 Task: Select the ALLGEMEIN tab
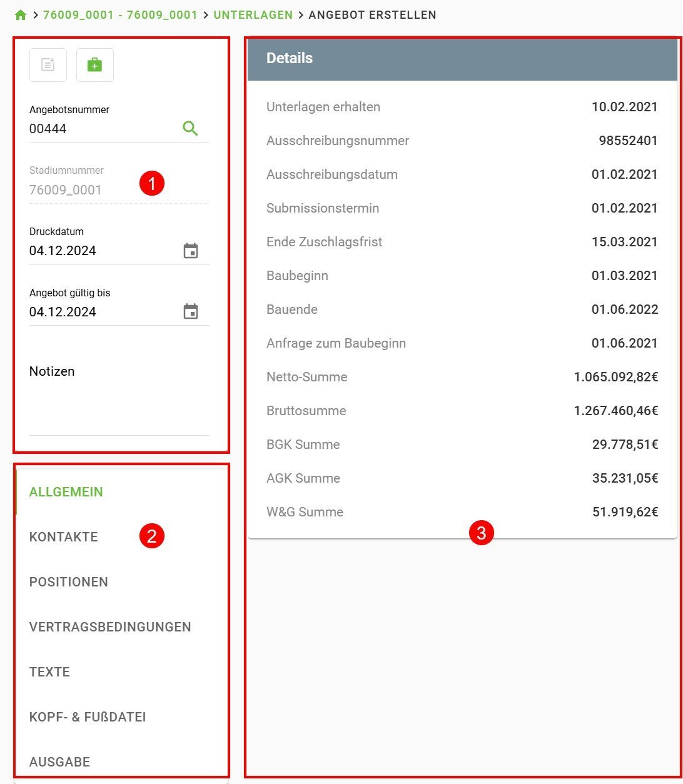click(x=66, y=492)
